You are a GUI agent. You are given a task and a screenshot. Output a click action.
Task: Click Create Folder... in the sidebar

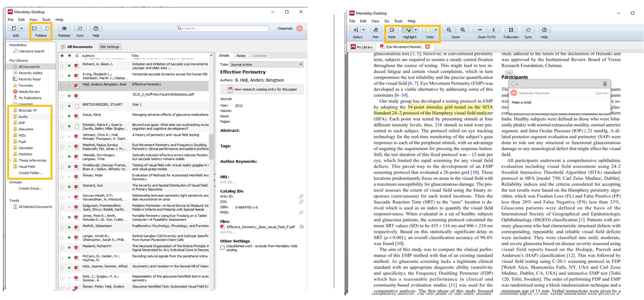tap(31, 173)
